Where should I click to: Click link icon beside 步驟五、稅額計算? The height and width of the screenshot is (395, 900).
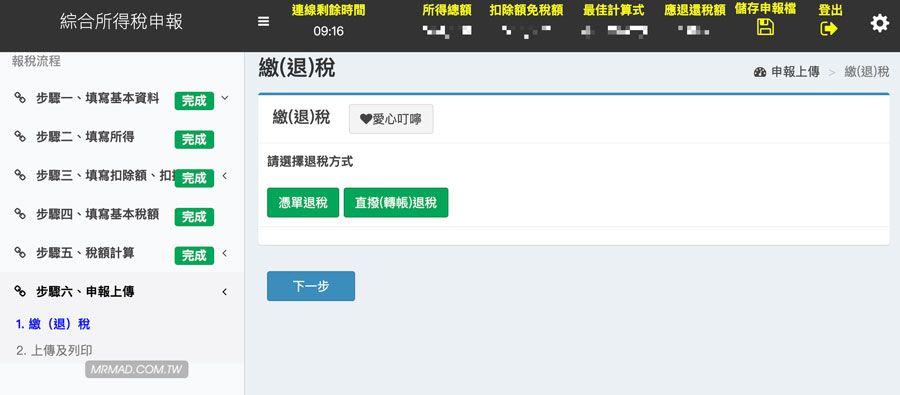click(x=20, y=253)
